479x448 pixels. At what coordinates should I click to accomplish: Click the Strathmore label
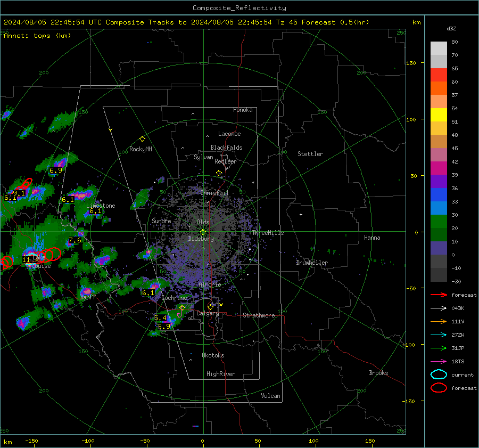(259, 315)
